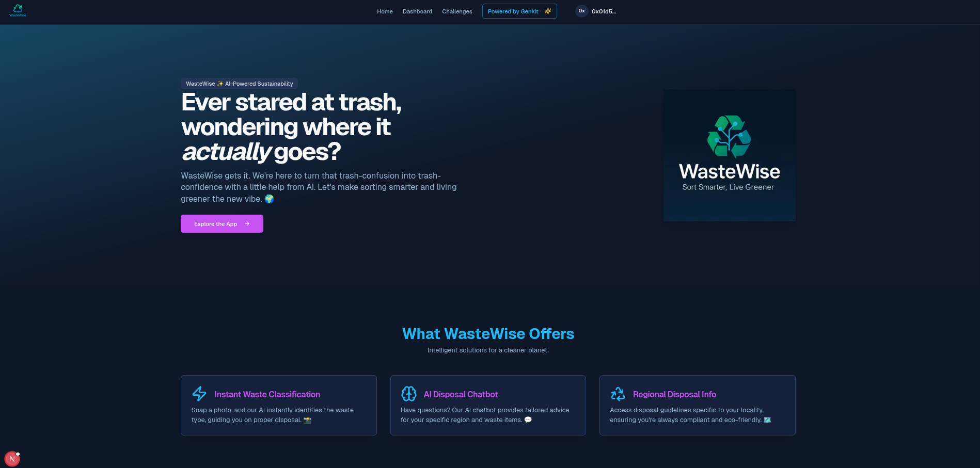Click the Powered by Genkit button
The height and width of the screenshot is (468, 980).
(x=519, y=11)
